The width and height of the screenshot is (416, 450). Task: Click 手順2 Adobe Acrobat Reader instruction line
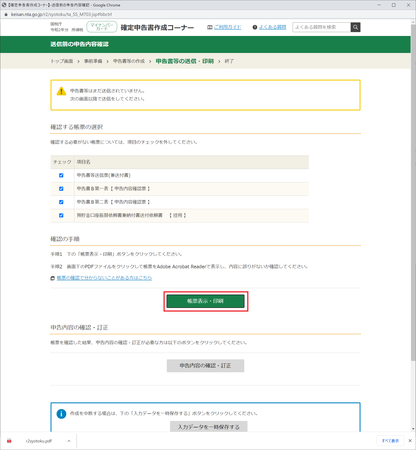tap(179, 267)
